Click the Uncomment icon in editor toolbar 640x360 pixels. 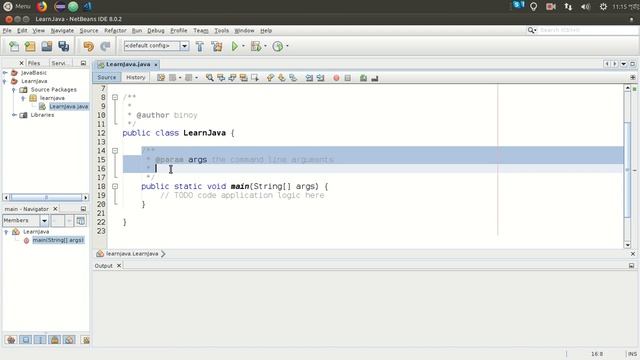[375, 78]
